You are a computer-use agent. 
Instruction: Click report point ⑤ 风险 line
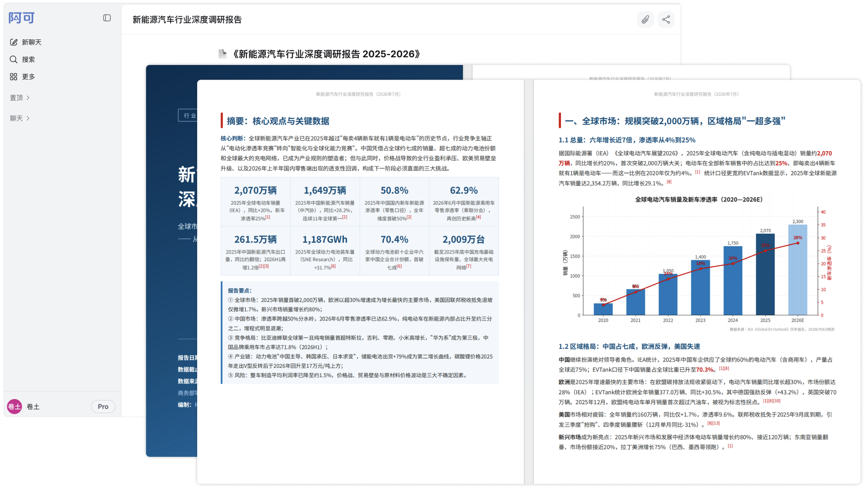tap(349, 375)
